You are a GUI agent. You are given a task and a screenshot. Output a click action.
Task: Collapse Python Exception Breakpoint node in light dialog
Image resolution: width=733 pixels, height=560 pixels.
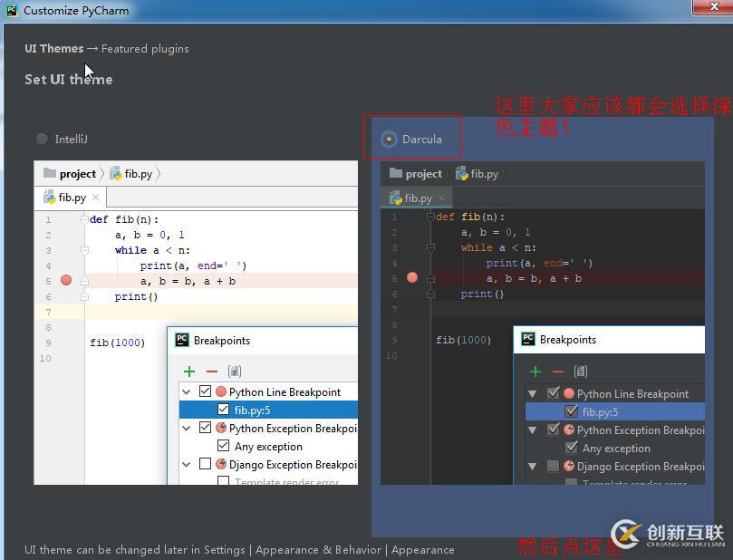click(187, 428)
